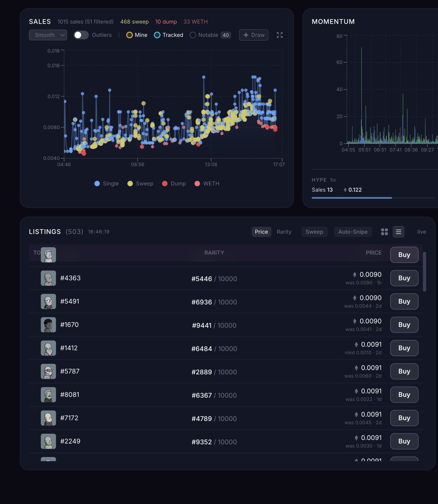Click the RARITY column header
The height and width of the screenshot is (504, 438).
point(214,252)
